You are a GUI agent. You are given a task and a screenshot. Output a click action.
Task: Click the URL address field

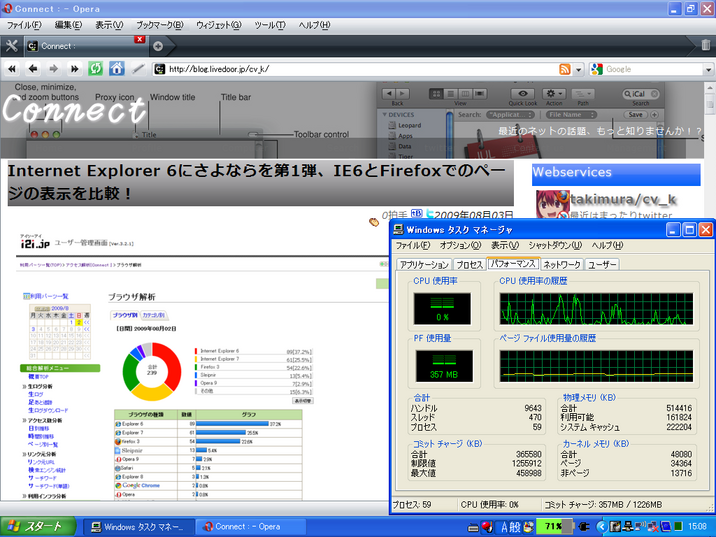tap(361, 69)
